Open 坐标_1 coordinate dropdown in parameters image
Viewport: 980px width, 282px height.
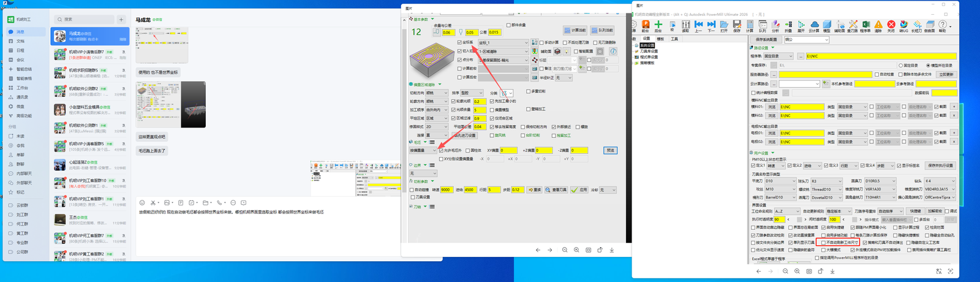click(503, 43)
